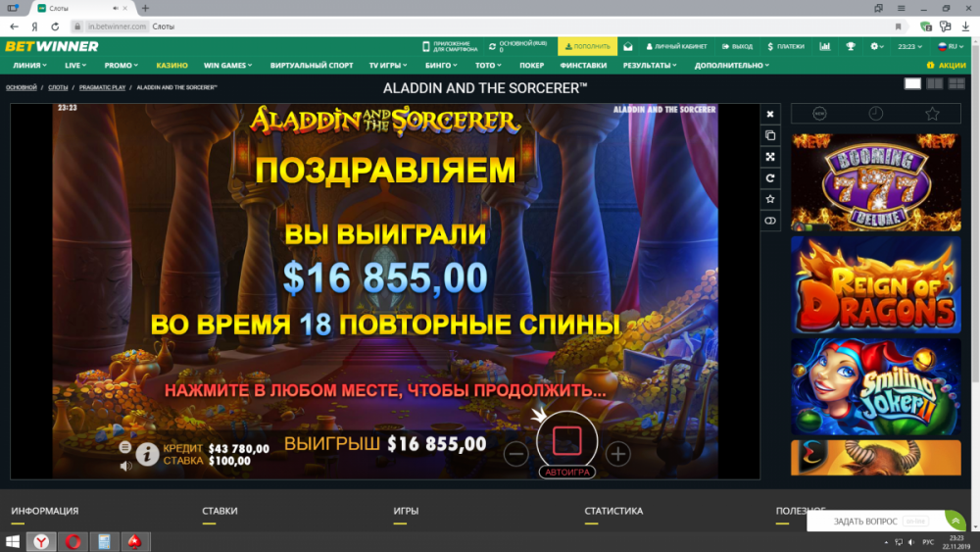
Task: Reload page in browser toolbar
Action: pos(55,26)
